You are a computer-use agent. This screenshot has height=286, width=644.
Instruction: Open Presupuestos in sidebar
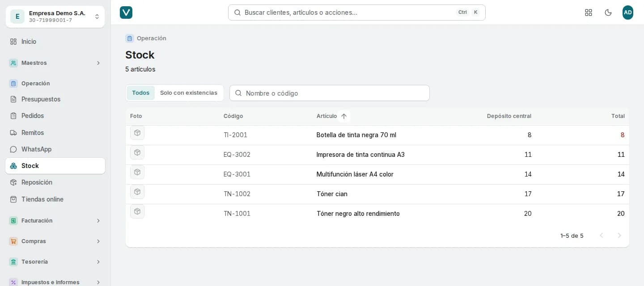coord(55,99)
